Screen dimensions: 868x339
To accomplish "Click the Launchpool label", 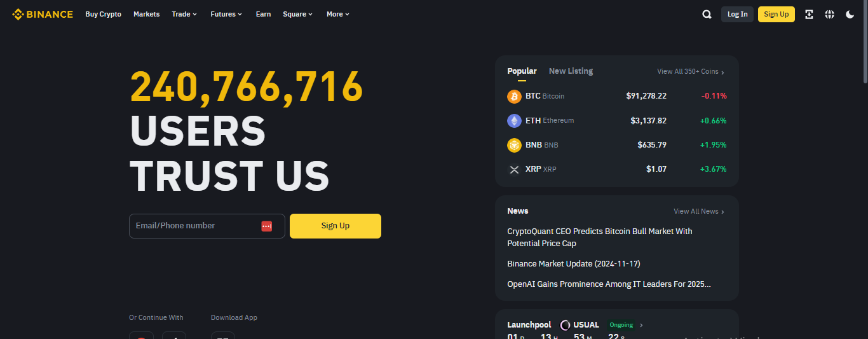I will [x=529, y=325].
